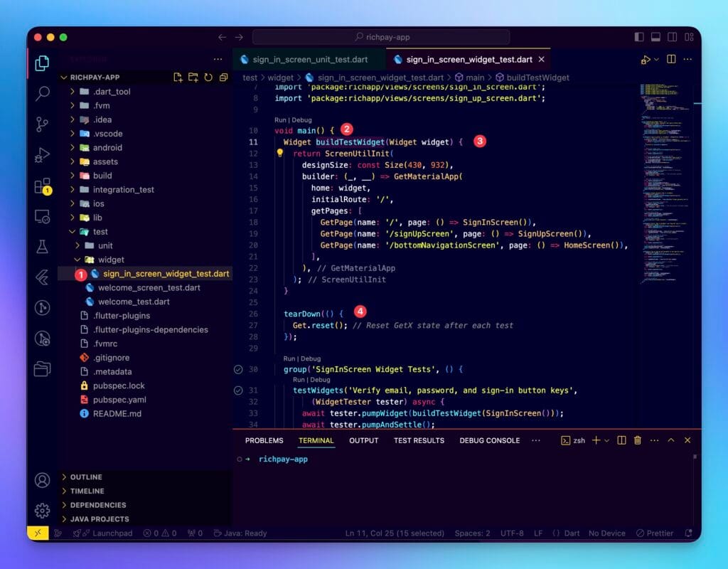Open welcome_screen_test.dart file
Viewport: 728px width, 569px height.
149,287
